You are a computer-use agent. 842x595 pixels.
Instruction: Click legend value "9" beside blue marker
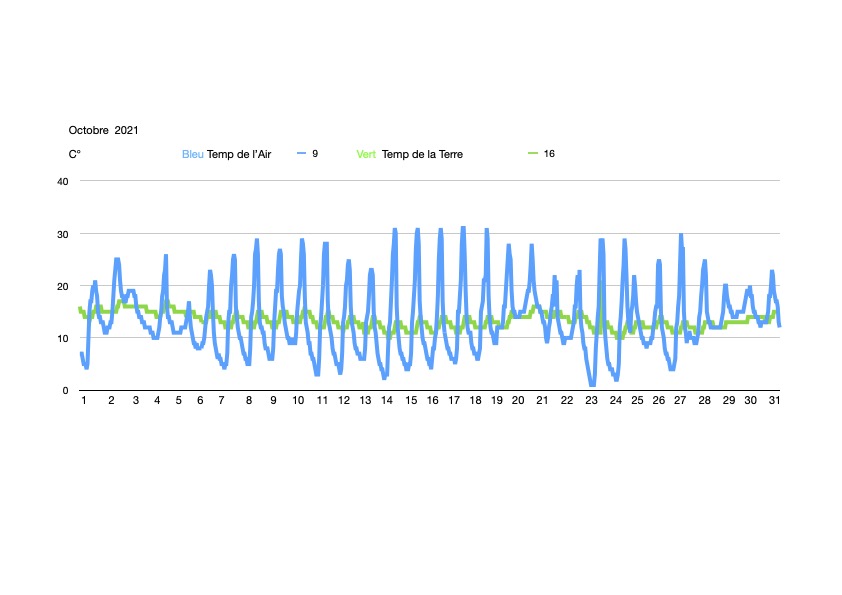[x=315, y=154]
